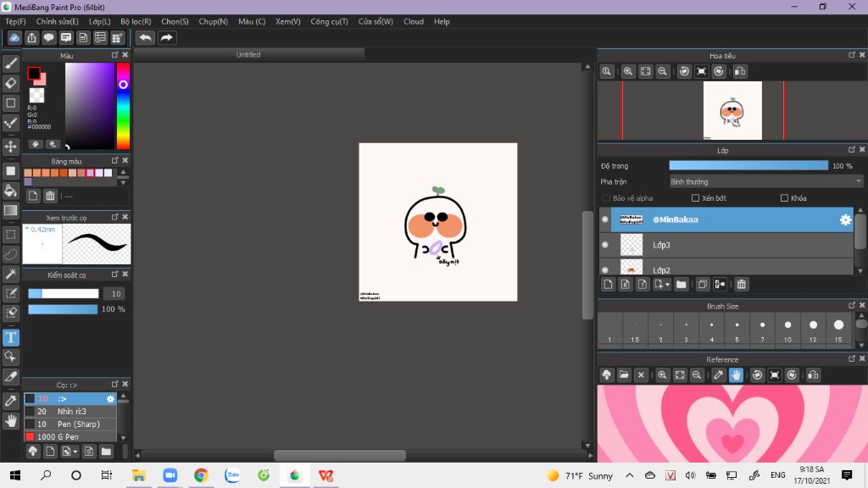Open the Bộ lọc(R) menu
The height and width of the screenshot is (488, 868).
(136, 21)
